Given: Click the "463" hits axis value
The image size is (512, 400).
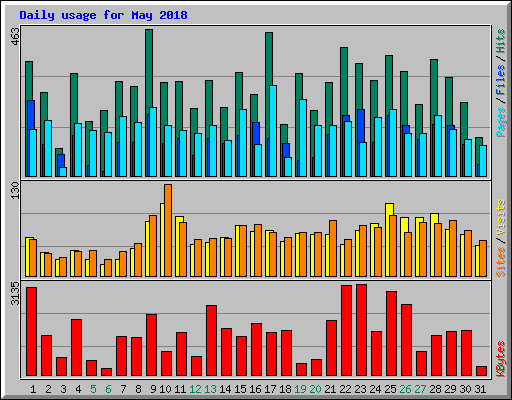Looking at the screenshot, I should click(x=15, y=36).
